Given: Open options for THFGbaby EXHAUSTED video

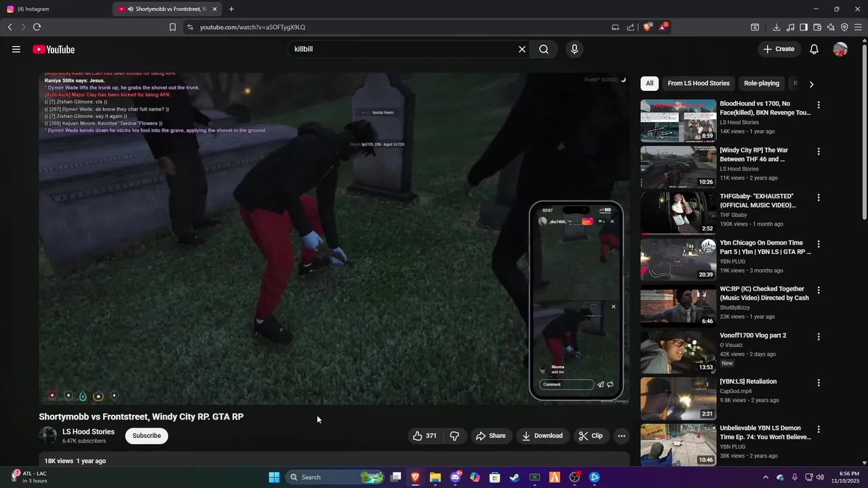Looking at the screenshot, I should pyautogui.click(x=818, y=197).
